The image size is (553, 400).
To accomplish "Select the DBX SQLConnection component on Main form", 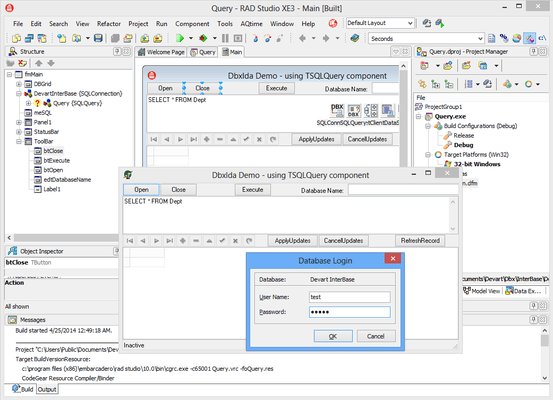I will [337, 110].
